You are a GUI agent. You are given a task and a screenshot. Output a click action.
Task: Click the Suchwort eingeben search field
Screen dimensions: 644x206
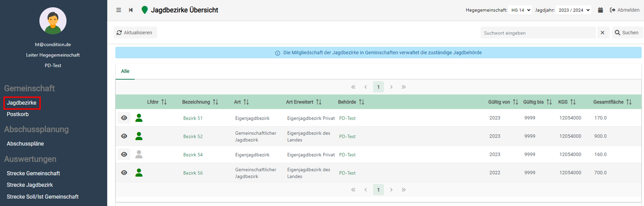click(538, 33)
